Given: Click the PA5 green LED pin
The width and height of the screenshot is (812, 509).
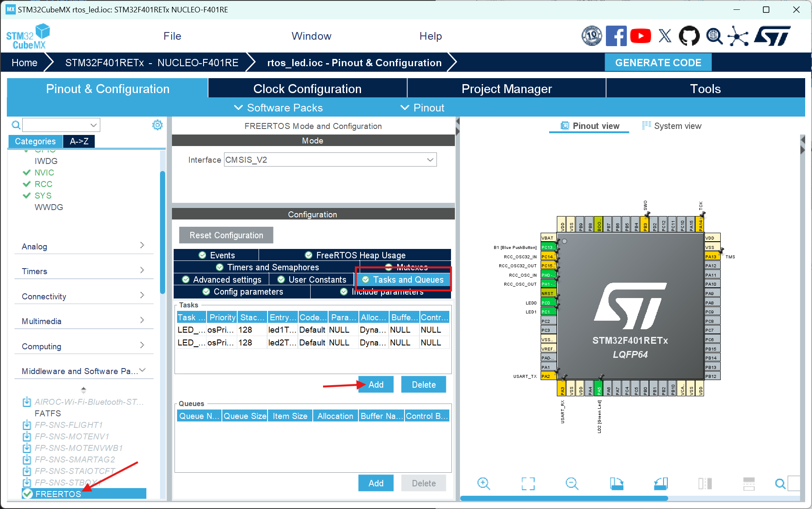Looking at the screenshot, I should 600,389.
